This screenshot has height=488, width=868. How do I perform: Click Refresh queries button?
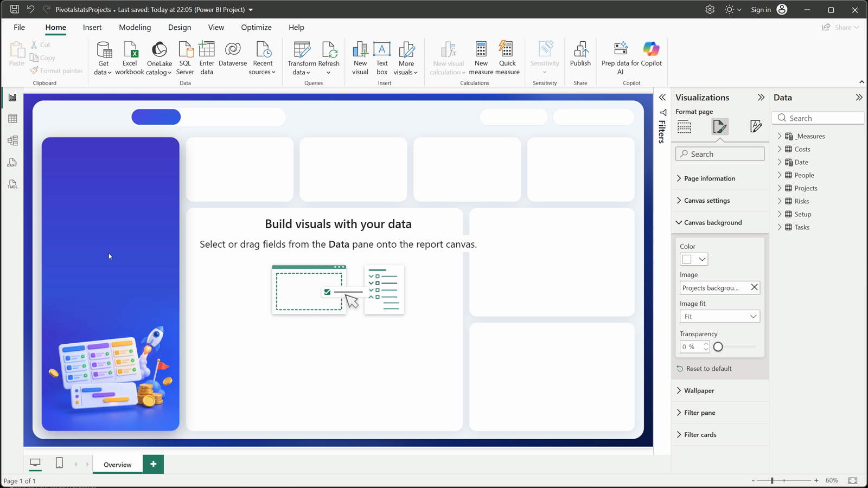[329, 58]
